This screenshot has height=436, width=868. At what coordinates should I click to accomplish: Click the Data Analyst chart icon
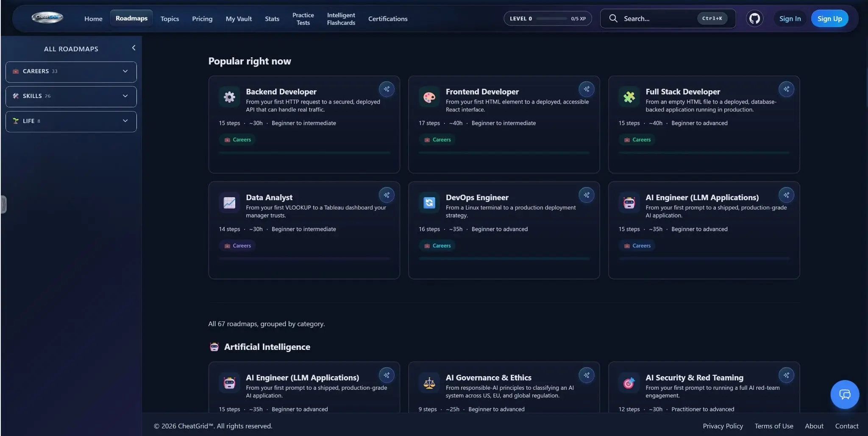[x=229, y=203]
